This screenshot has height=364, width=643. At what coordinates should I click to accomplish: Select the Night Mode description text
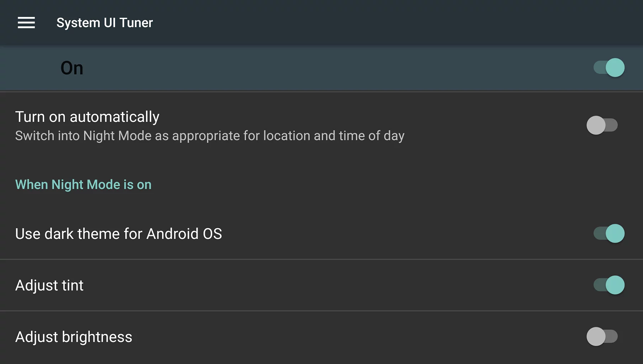point(210,136)
